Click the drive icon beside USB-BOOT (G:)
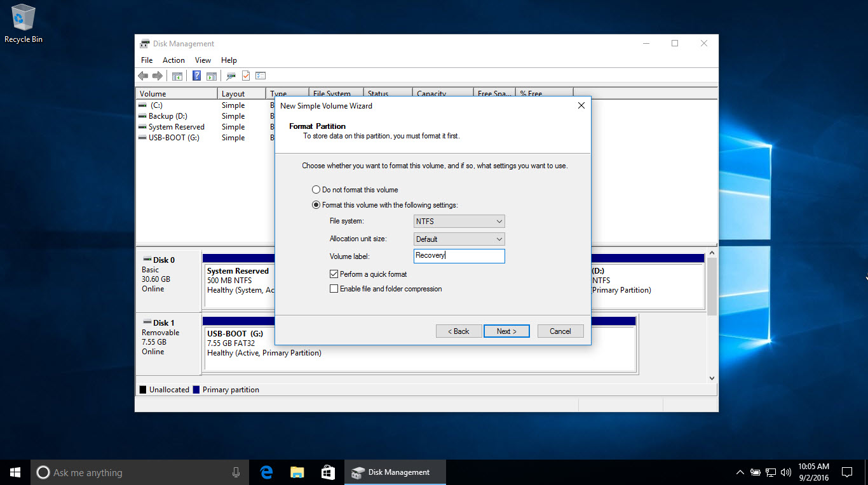 pyautogui.click(x=142, y=138)
